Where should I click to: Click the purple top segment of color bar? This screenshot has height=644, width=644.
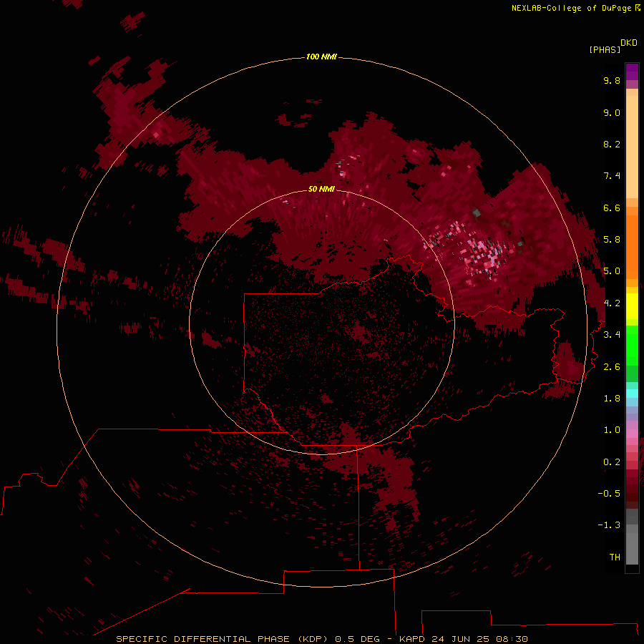[x=632, y=72]
